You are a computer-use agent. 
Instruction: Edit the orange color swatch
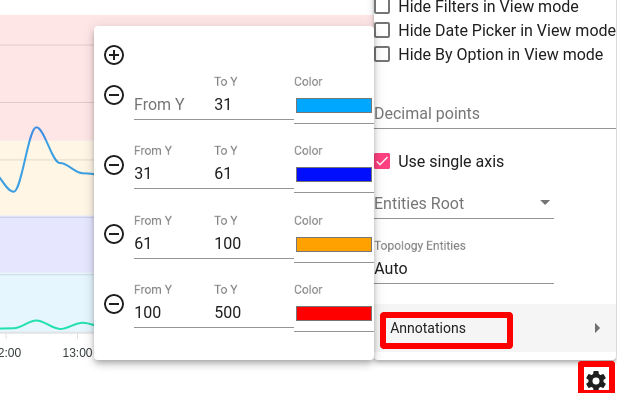(x=334, y=244)
